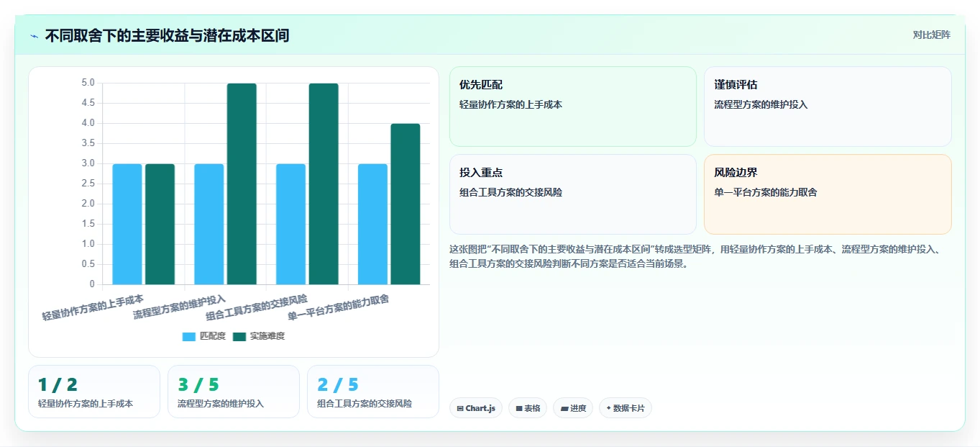Viewport: 980px width, 447px height.
Task: Open the 优先匹配 matrix card
Action: pyautogui.click(x=573, y=107)
